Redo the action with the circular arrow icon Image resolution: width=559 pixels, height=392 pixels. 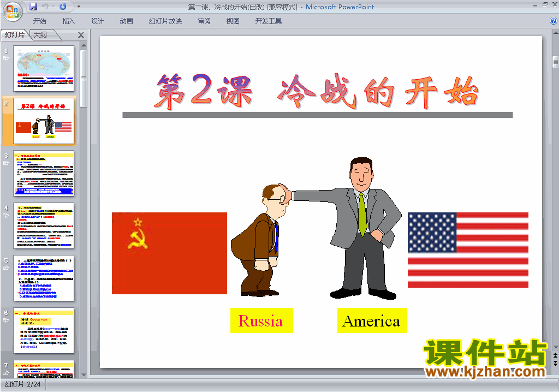[x=63, y=7]
